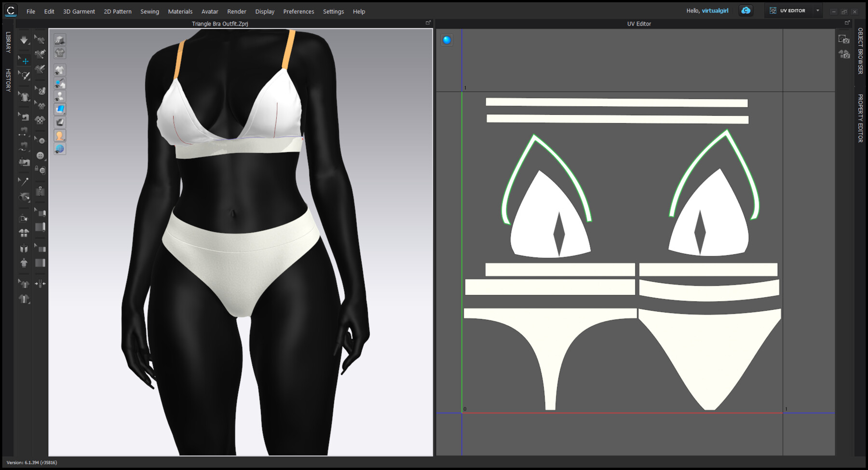
Task: Select the Flatten for Retopology tool
Action: [24, 218]
